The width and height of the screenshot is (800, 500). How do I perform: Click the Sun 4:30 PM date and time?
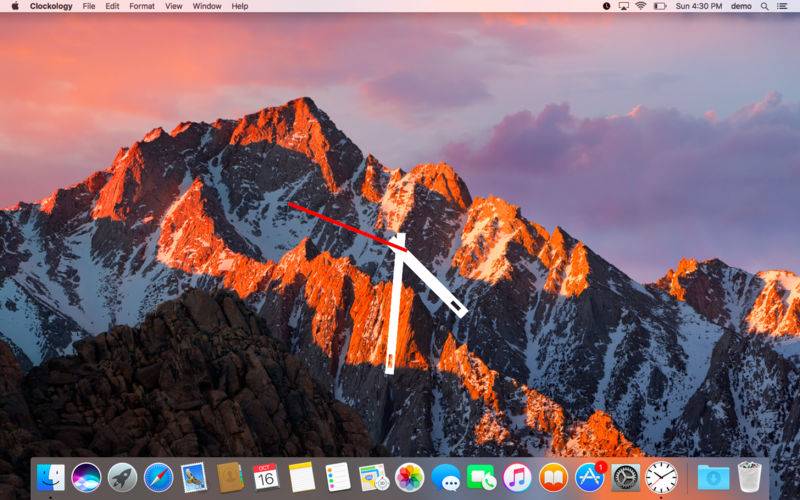pos(699,6)
